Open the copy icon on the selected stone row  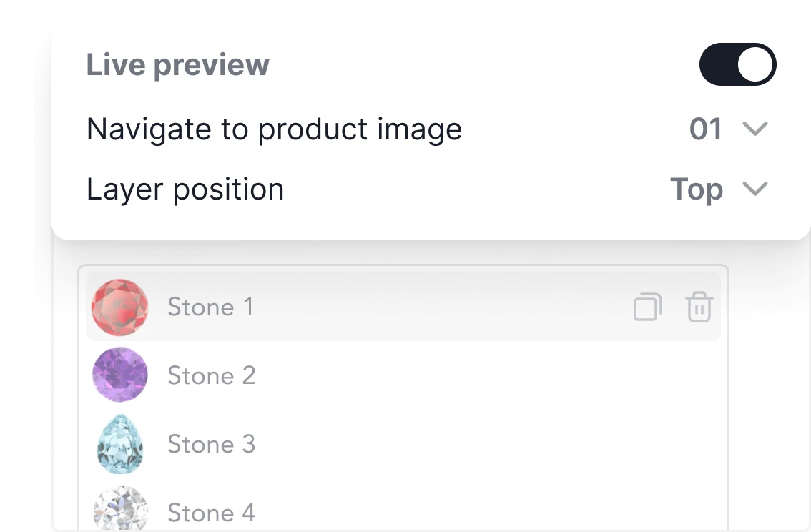click(647, 307)
